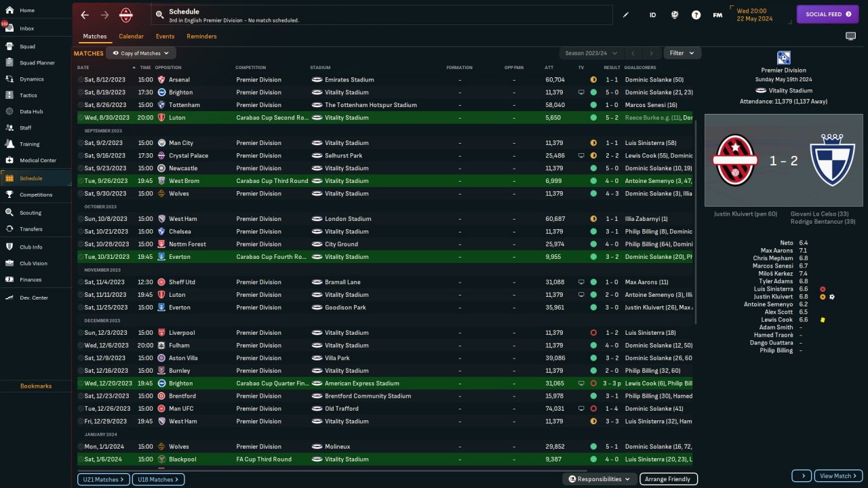Image resolution: width=868 pixels, height=488 pixels.
Task: Open the Club Vision icon
Action: (9, 263)
